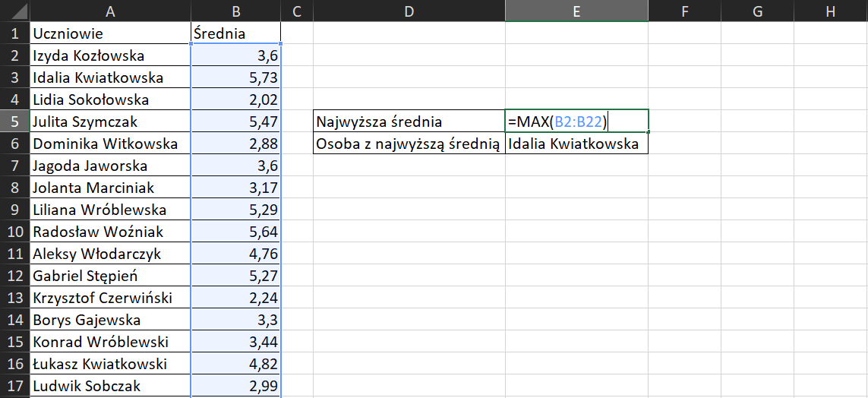Click the average value 2,88
868x398 pixels.
236,144
